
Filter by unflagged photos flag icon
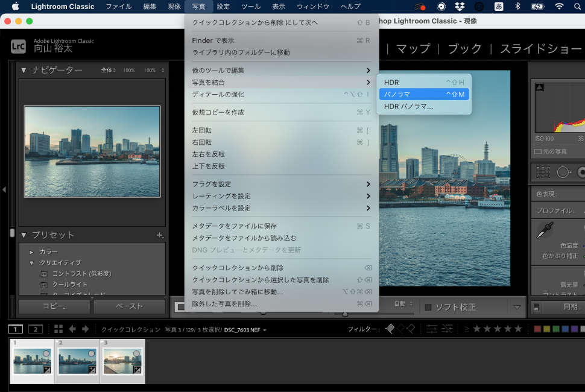[x=400, y=329]
